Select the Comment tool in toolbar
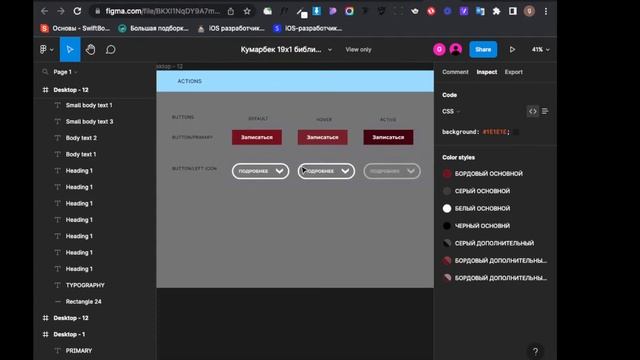The image size is (640, 360). click(x=111, y=49)
